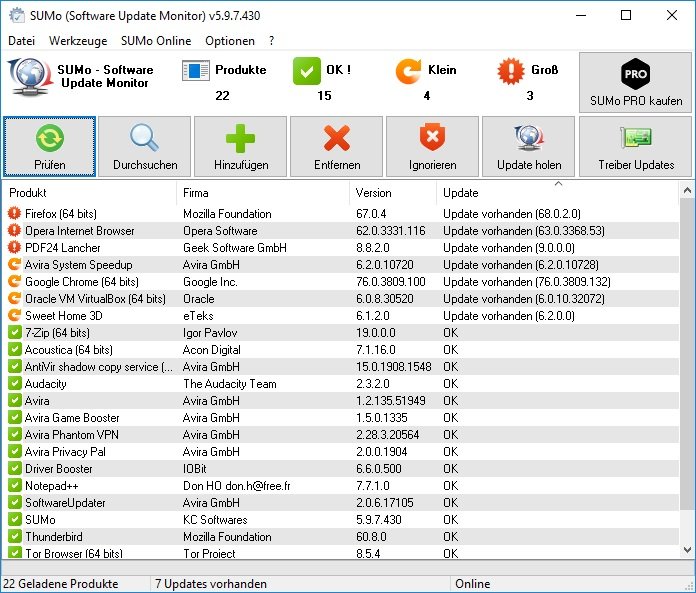Click the list scrollbar up arrow

(x=687, y=190)
